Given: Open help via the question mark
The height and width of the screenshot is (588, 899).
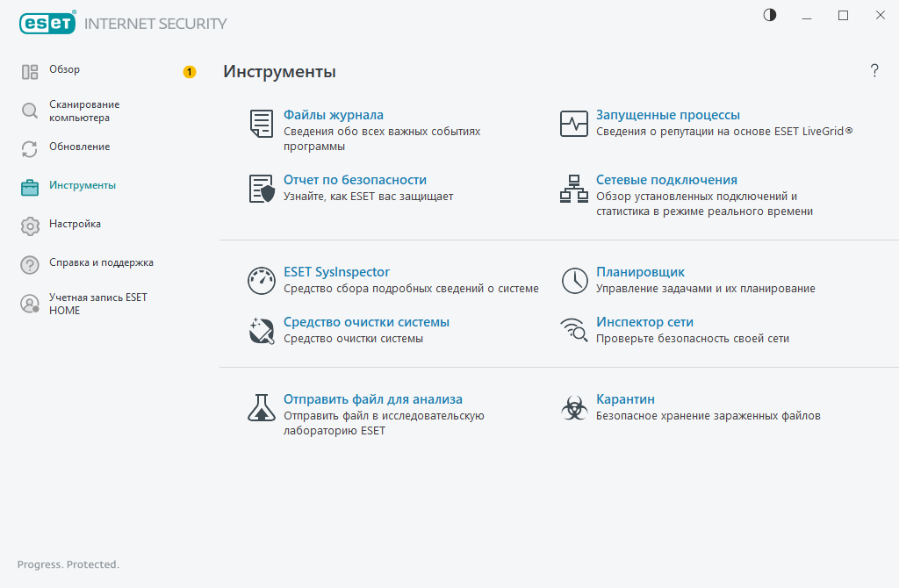Looking at the screenshot, I should (x=874, y=71).
